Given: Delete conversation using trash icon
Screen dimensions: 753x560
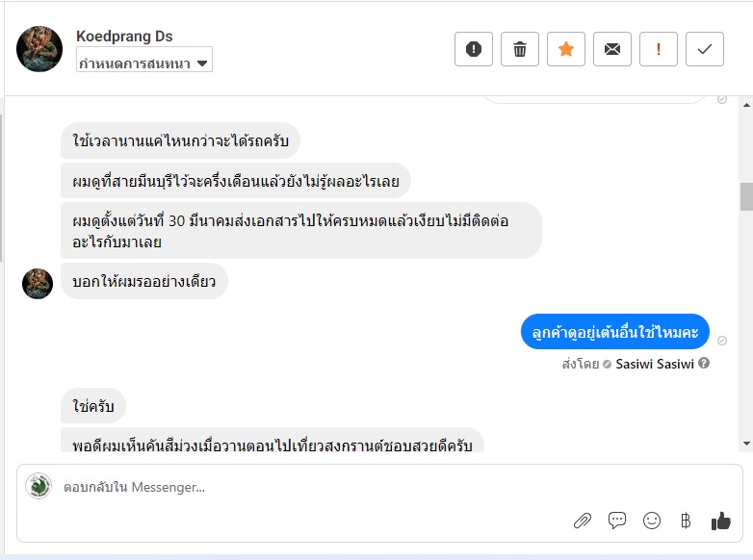Looking at the screenshot, I should [520, 49].
